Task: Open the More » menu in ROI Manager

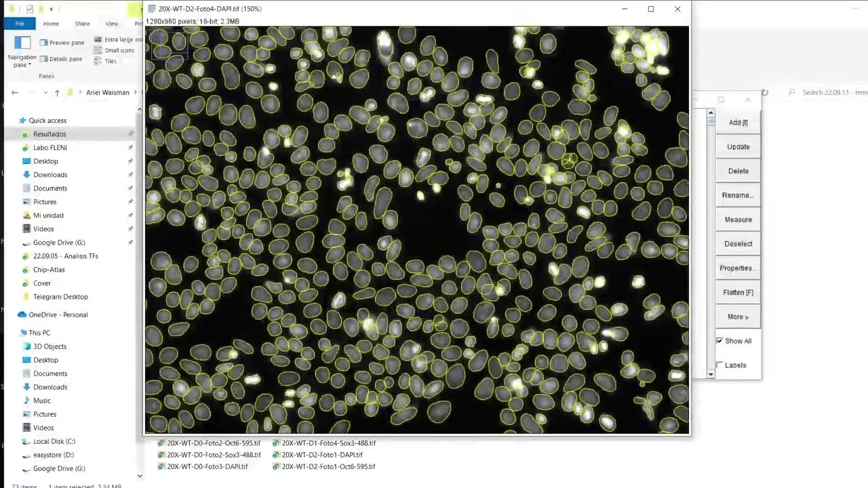Action: [x=738, y=317]
